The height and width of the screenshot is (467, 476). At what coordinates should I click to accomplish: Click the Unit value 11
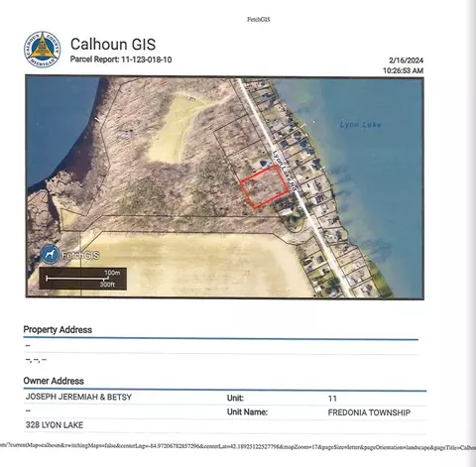(332, 399)
